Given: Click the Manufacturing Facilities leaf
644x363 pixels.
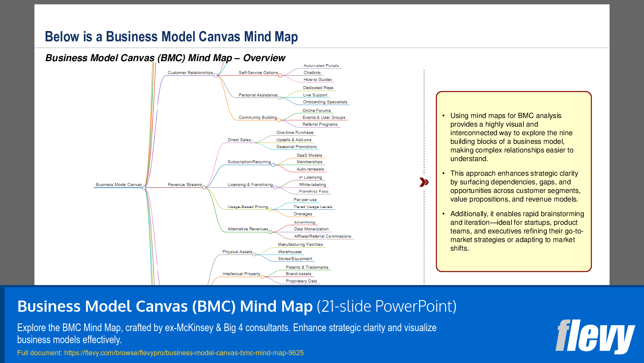Looking at the screenshot, I should 300,245.
